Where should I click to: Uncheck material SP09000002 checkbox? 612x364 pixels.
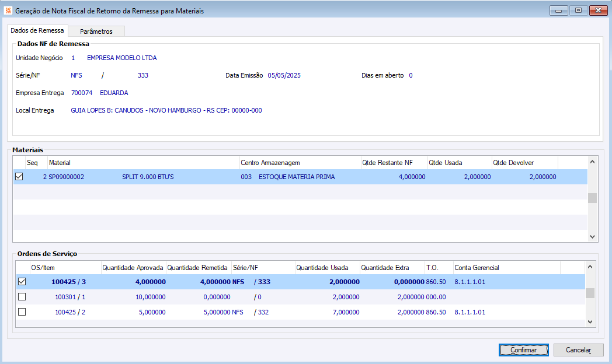[19, 177]
